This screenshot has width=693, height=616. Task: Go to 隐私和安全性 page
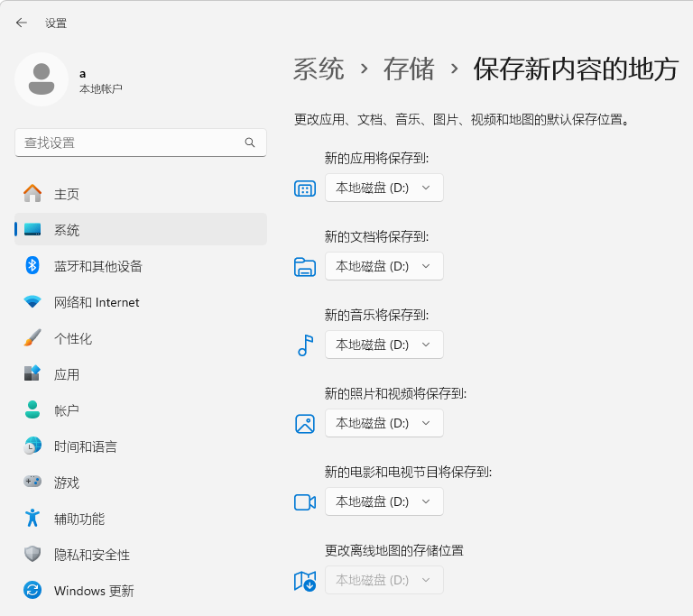tap(141, 554)
